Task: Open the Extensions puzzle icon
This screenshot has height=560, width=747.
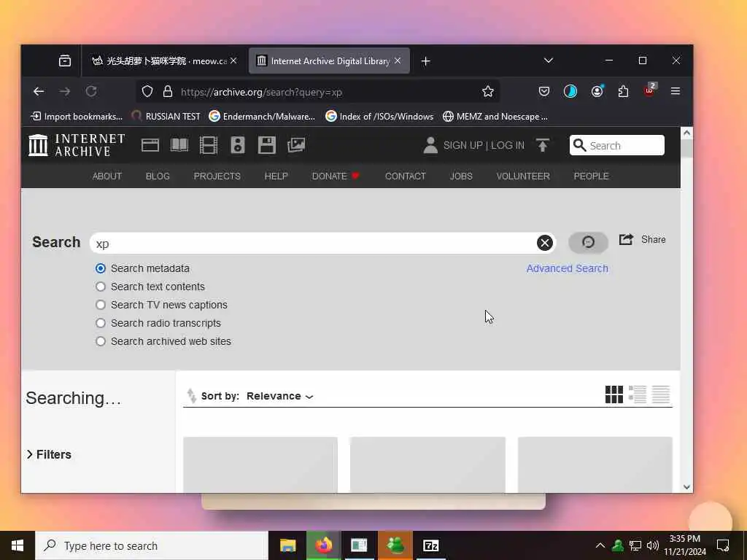Action: (x=623, y=91)
